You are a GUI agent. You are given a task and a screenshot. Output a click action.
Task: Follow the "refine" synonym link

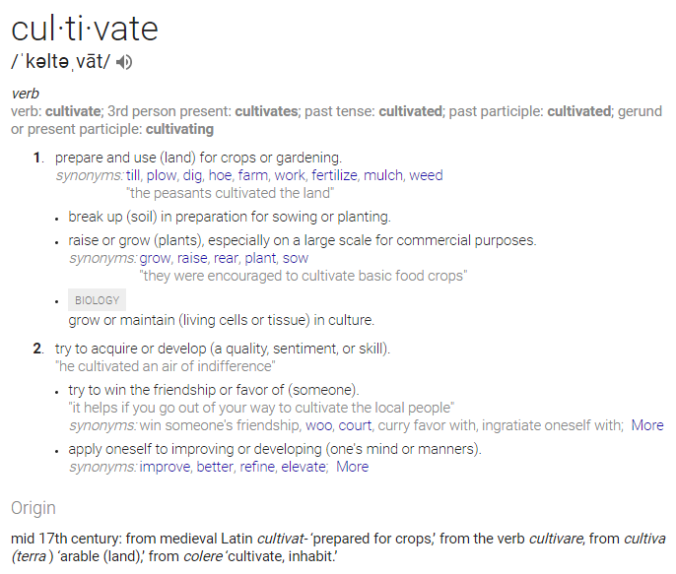tap(258, 466)
